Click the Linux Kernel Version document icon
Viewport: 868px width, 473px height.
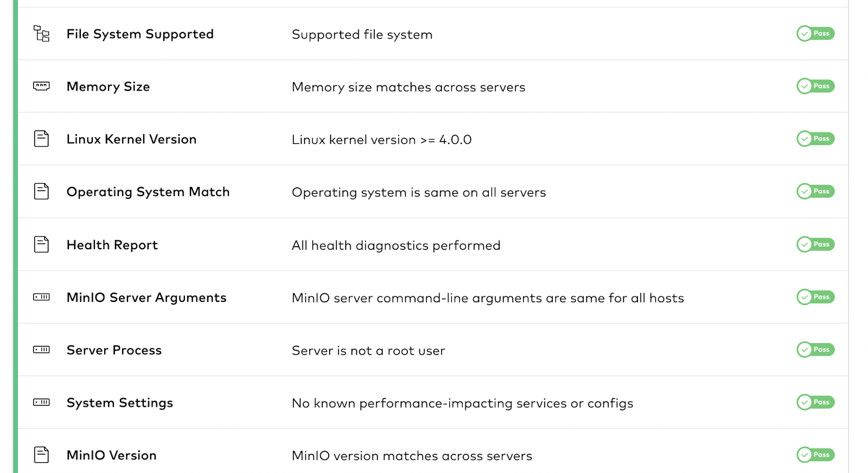pos(41,138)
